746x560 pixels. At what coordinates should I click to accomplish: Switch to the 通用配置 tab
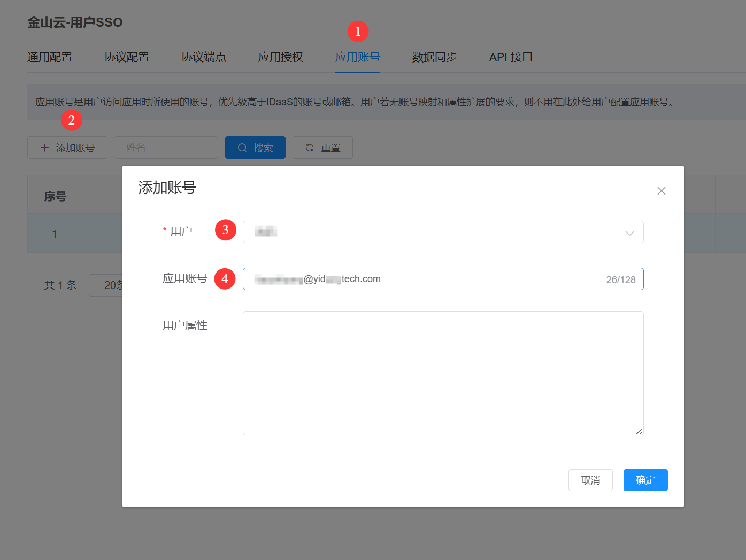[50, 57]
